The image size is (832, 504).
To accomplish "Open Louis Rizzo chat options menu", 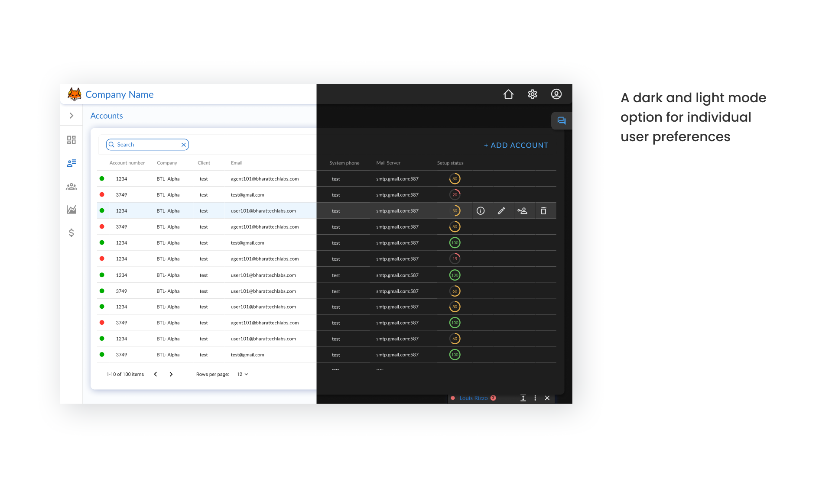I will pyautogui.click(x=535, y=398).
